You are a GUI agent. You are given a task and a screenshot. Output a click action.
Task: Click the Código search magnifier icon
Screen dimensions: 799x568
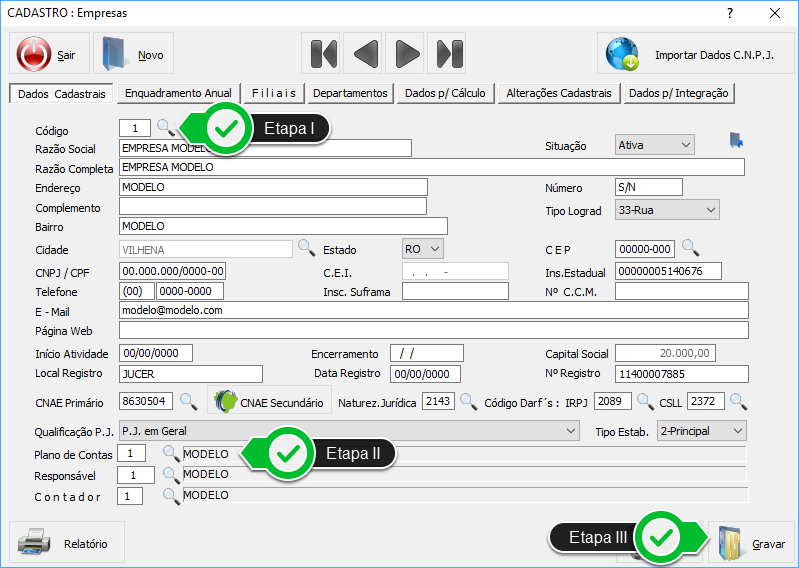165,127
